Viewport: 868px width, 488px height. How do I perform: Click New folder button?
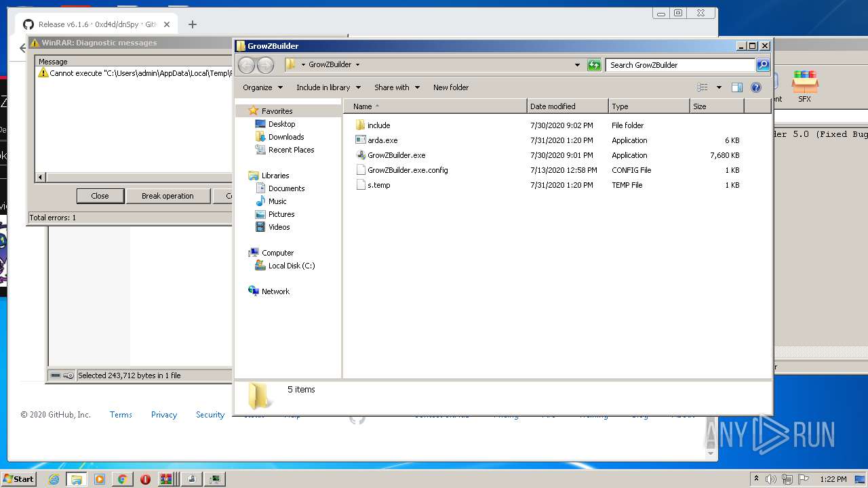(x=451, y=87)
